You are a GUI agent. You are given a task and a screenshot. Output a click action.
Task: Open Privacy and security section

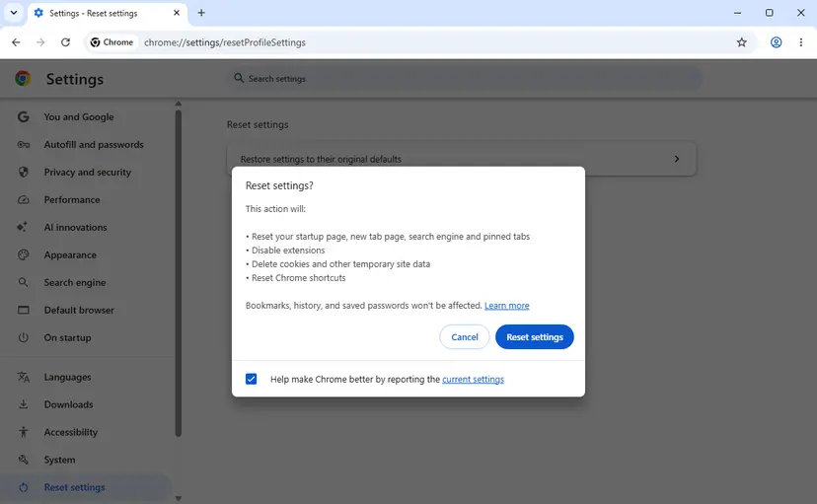86,172
